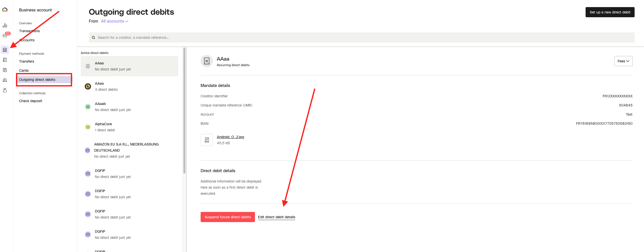Image resolution: width=644 pixels, height=252 pixels.
Task: Open the inbox with 32 notifications
Action: tap(5, 35)
